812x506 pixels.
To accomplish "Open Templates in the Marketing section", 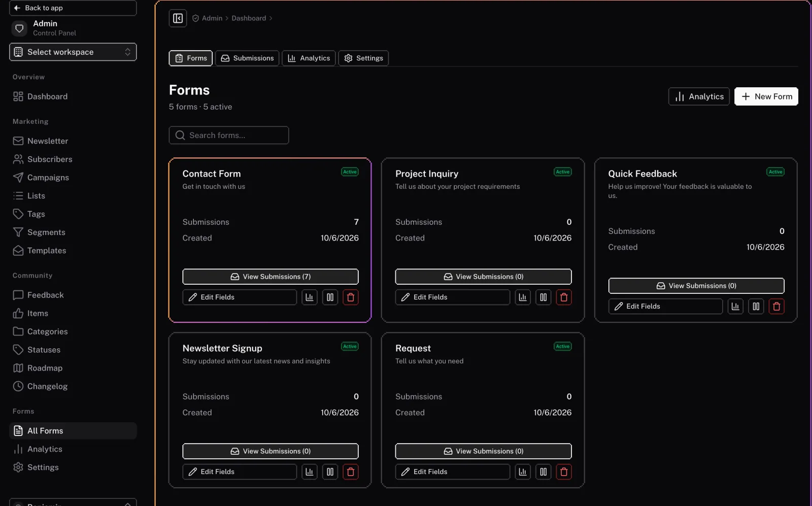I will (x=73, y=251).
